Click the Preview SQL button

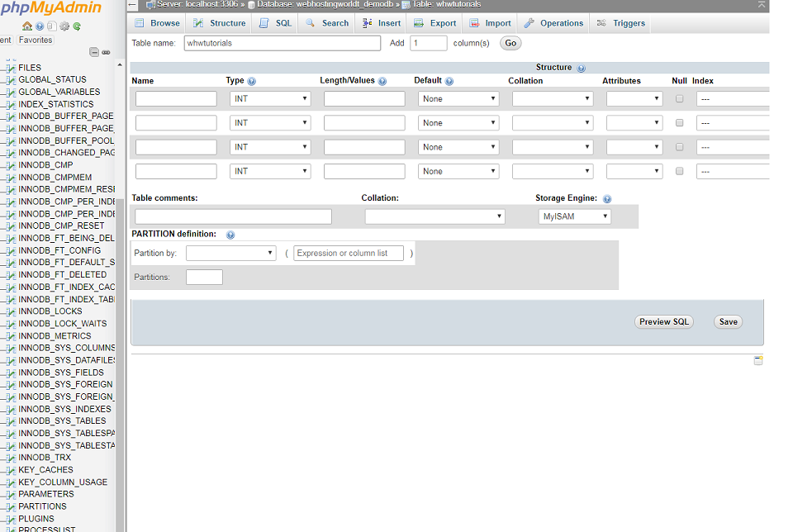pyautogui.click(x=663, y=322)
